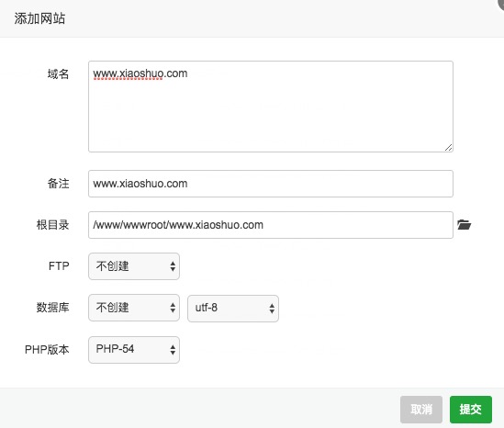Click the database dropdown stepper arrows
The width and height of the screenshot is (504, 428).
pyautogui.click(x=173, y=308)
